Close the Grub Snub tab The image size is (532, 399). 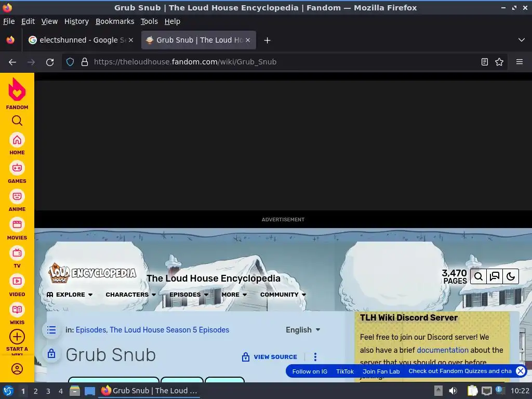click(248, 40)
